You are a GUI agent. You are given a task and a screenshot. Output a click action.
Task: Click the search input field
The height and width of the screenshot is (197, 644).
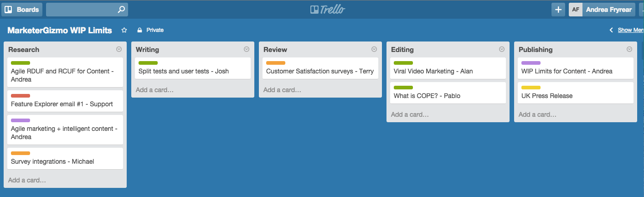(x=81, y=9)
